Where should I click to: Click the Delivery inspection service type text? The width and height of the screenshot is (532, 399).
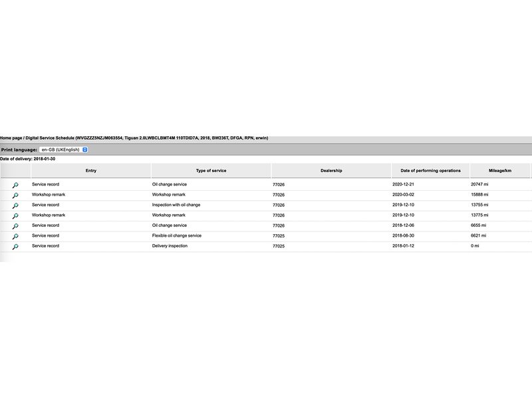[170, 246]
